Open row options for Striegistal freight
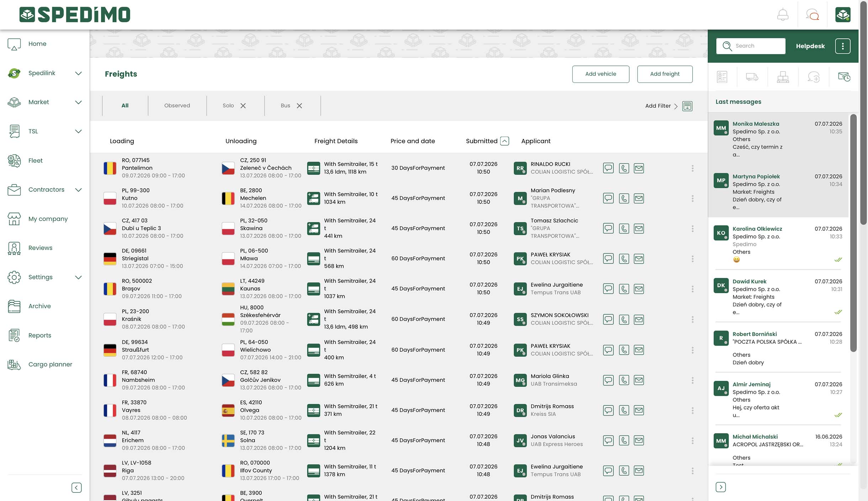This screenshot has height=501, width=868. [692, 259]
